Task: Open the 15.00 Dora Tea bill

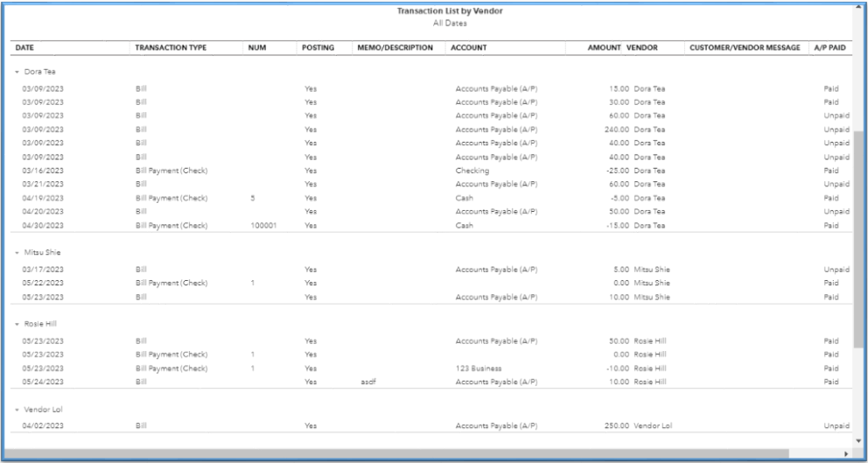Action: click(x=620, y=88)
